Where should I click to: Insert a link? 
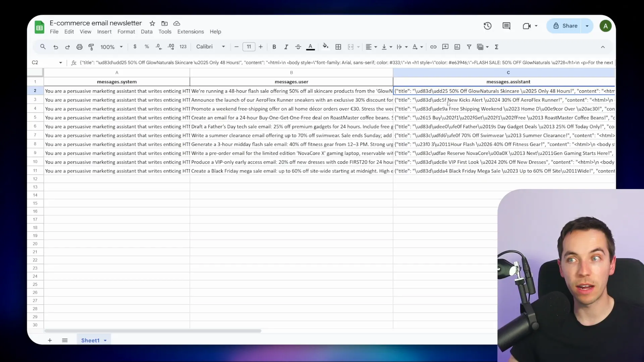pos(433,47)
